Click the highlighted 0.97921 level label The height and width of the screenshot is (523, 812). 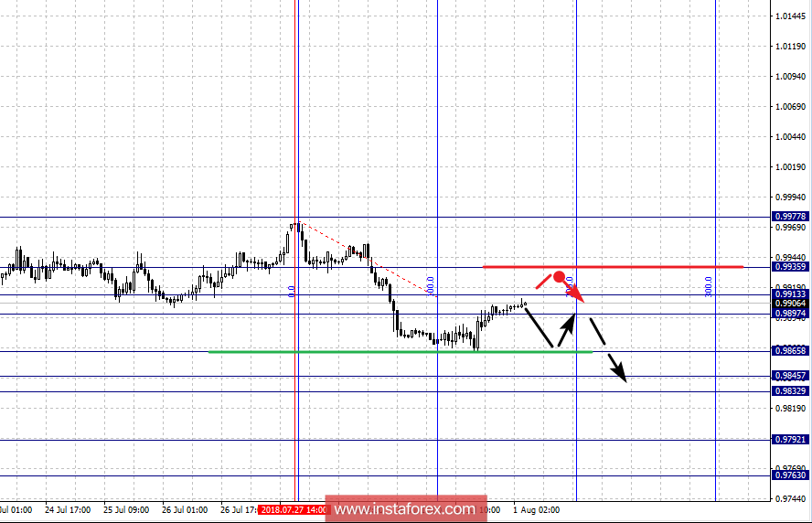coord(790,439)
